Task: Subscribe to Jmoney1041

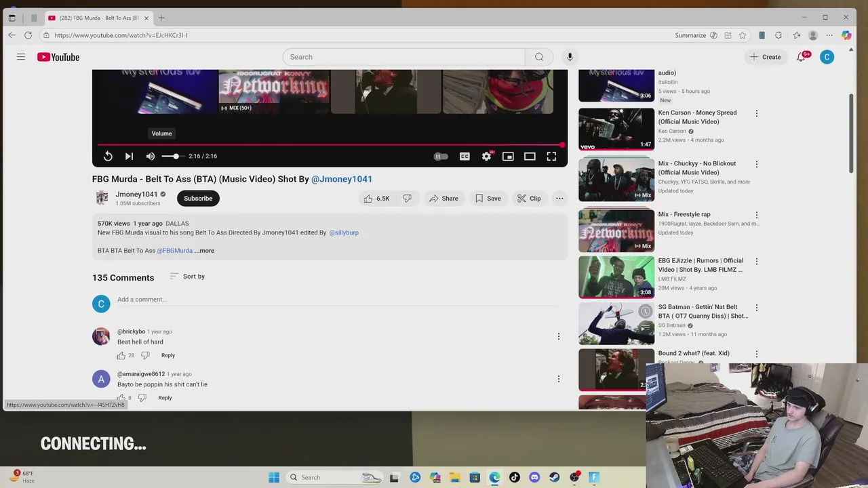Action: [x=198, y=199]
